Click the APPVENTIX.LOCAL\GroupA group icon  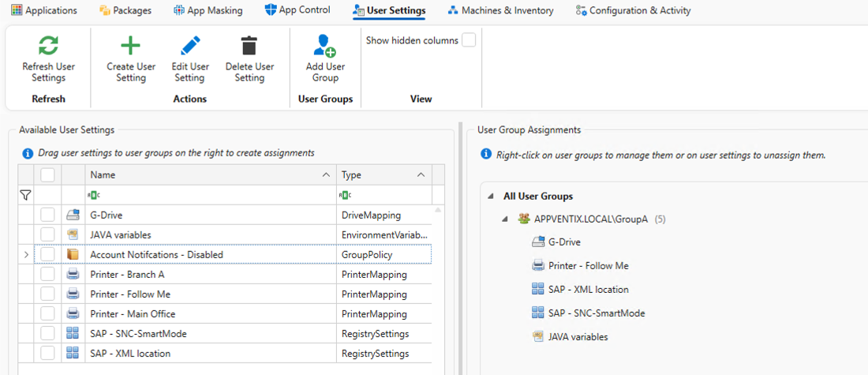(x=523, y=219)
